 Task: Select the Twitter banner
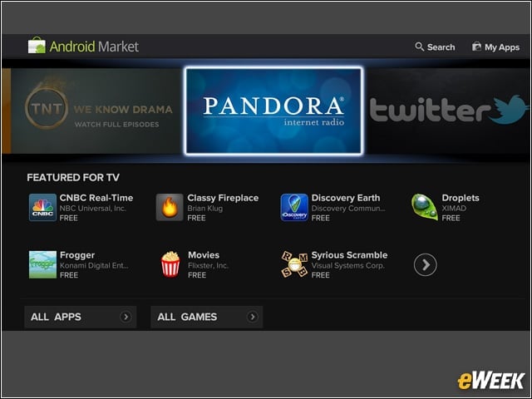[x=448, y=111]
